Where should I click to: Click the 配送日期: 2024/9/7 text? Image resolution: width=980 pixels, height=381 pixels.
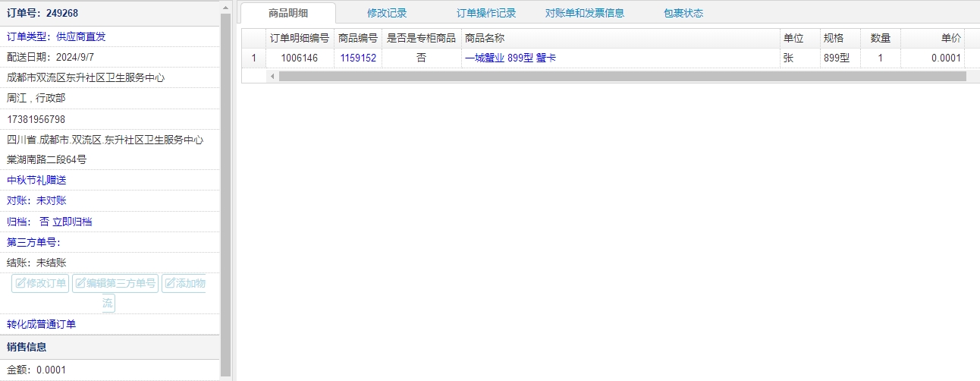[x=51, y=57]
